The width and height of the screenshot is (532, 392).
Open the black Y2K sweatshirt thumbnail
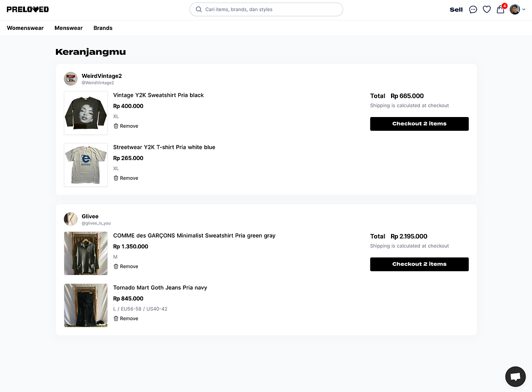[86, 113]
